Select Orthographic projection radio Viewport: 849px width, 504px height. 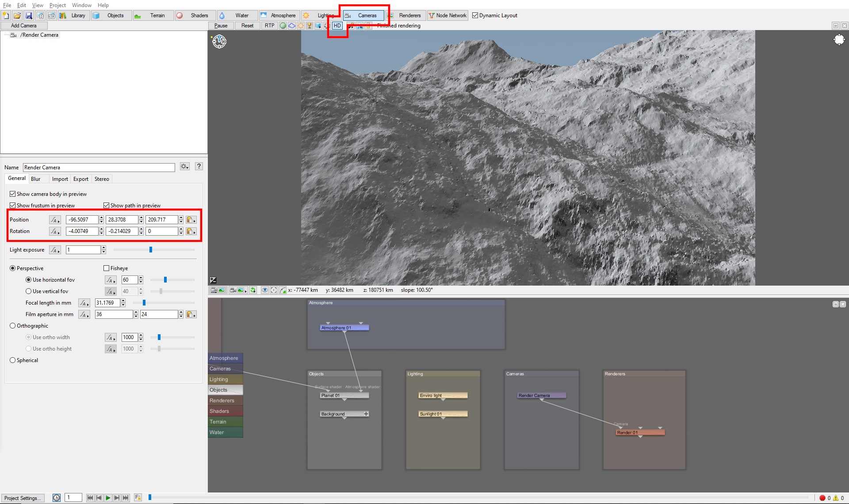(x=29, y=326)
